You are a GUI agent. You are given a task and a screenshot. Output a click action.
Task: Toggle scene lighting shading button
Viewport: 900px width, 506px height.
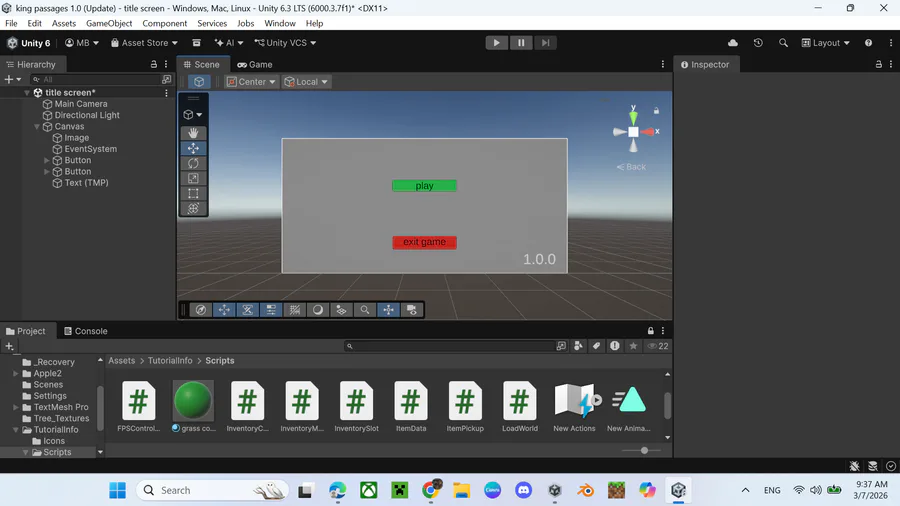pyautogui.click(x=318, y=310)
